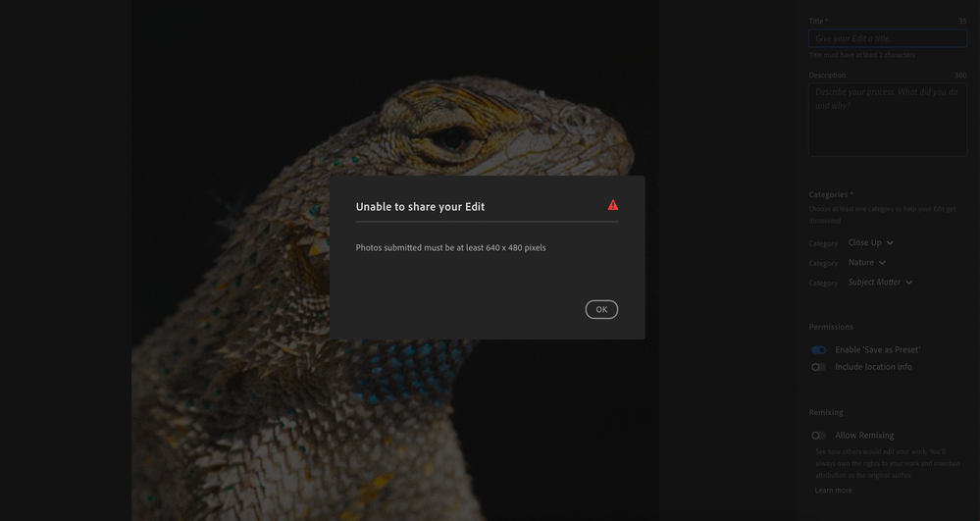Click the Remixing section heading
Screen dimensions: 980x521
[826, 413]
